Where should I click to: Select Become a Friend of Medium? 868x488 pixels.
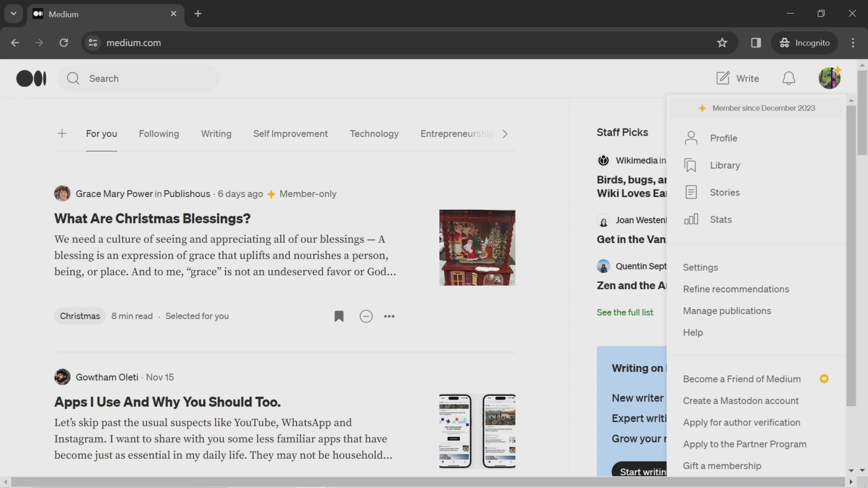pyautogui.click(x=742, y=379)
